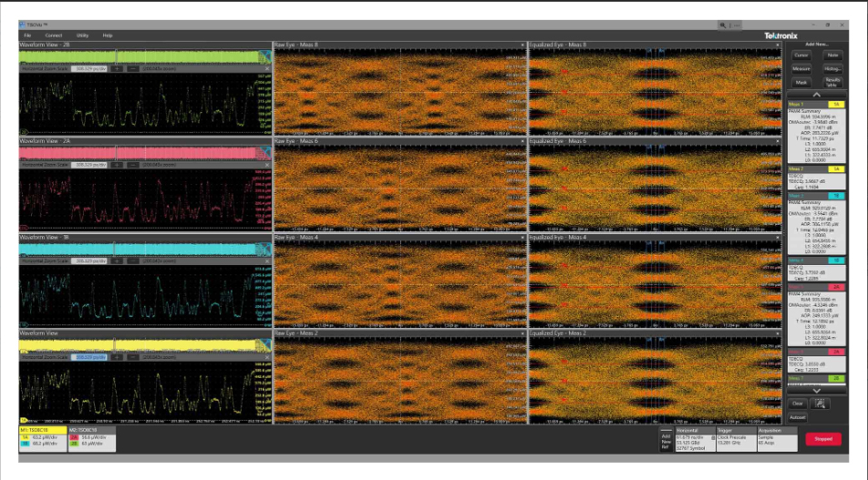Screen dimensions: 868x480
Task: Open the File menu
Action: pos(27,36)
